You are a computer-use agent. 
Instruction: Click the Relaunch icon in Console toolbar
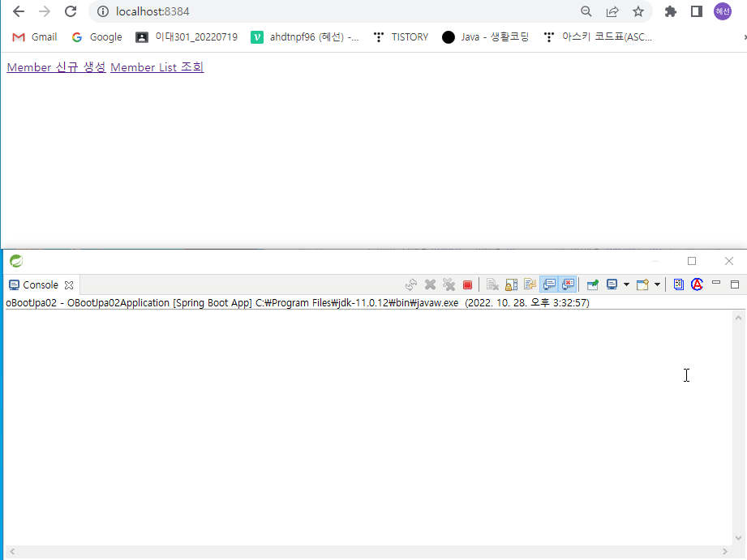click(410, 284)
